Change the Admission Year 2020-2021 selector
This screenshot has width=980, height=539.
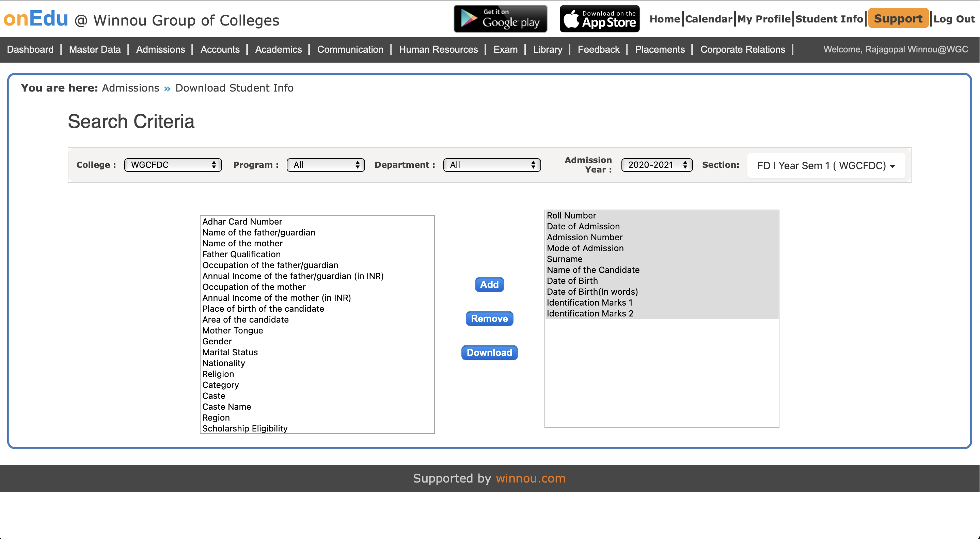[x=657, y=165]
